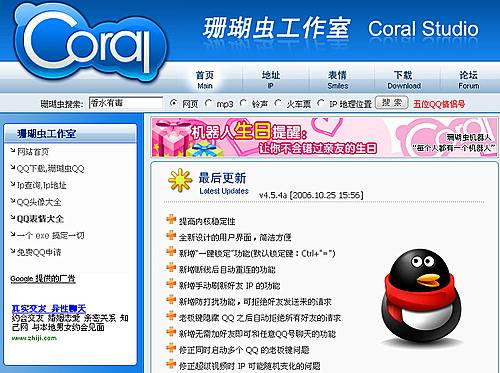This screenshot has height=373, width=500.
Task: Click the 新增无需加好友 update item
Action: (x=257, y=334)
